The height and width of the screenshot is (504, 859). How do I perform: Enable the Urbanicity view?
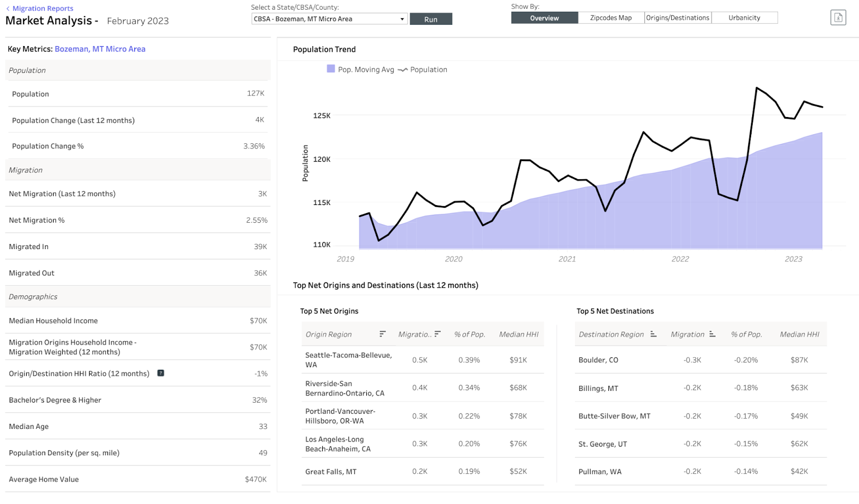tap(745, 17)
